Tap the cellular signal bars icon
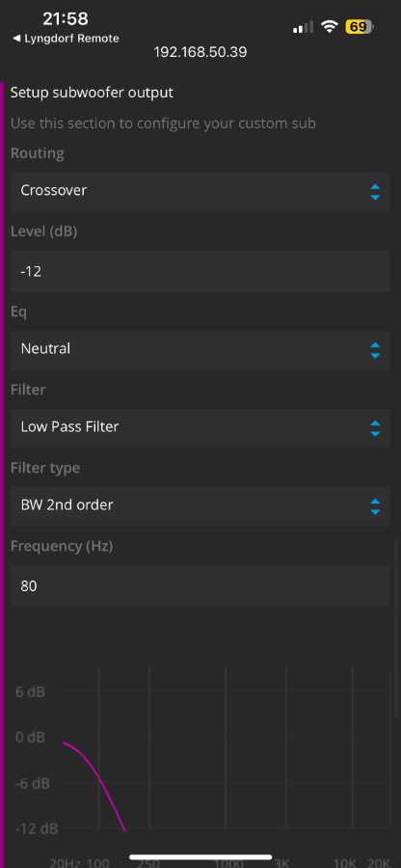The height and width of the screenshot is (868, 401). tap(303, 27)
